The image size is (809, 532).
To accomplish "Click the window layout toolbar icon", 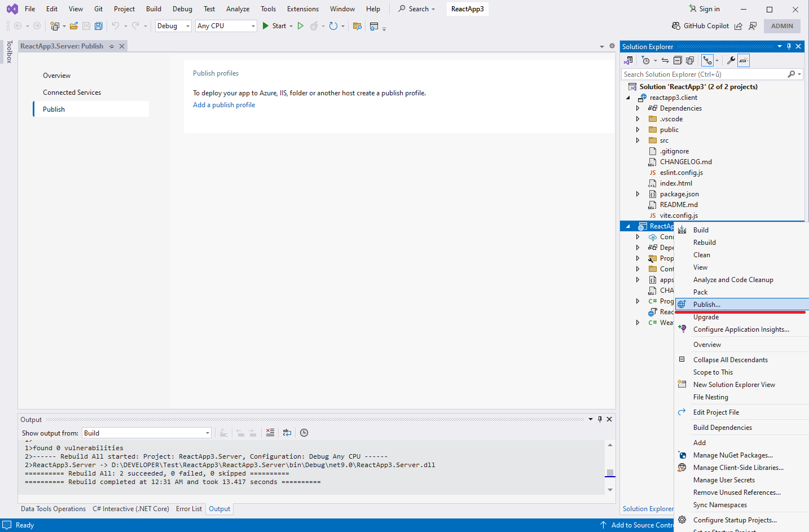I will (x=374, y=26).
